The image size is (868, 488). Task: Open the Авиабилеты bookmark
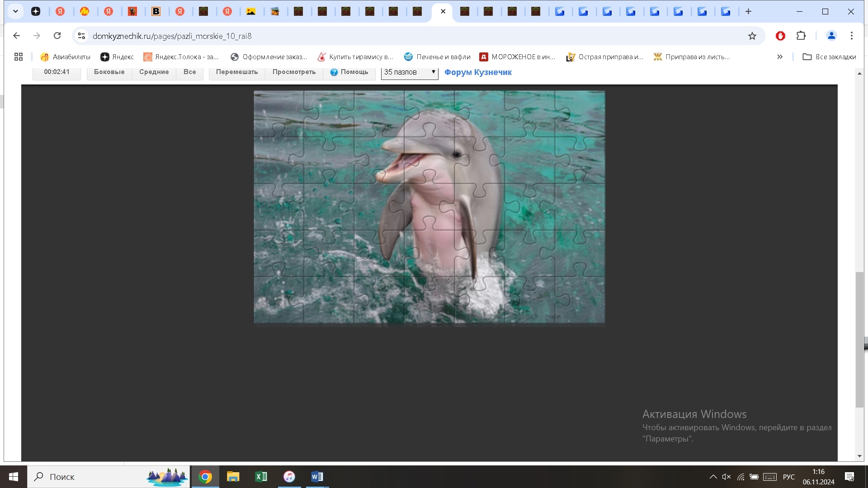pos(65,56)
